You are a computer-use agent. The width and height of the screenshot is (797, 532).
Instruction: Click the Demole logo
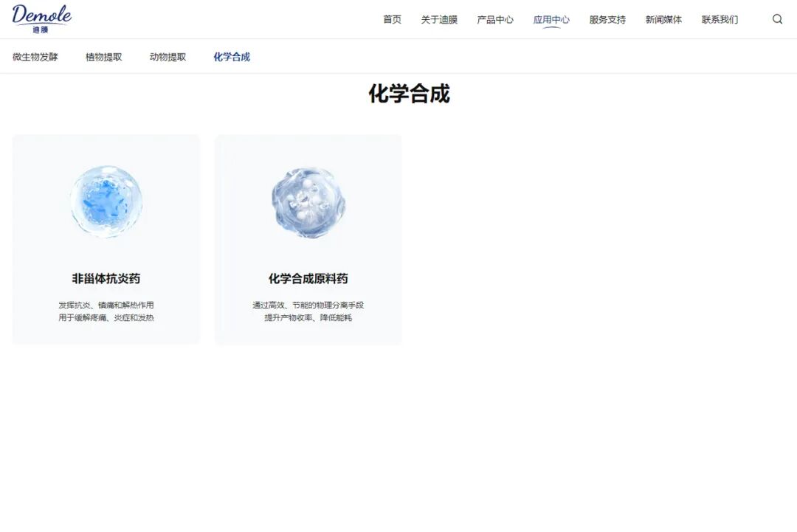coord(42,18)
